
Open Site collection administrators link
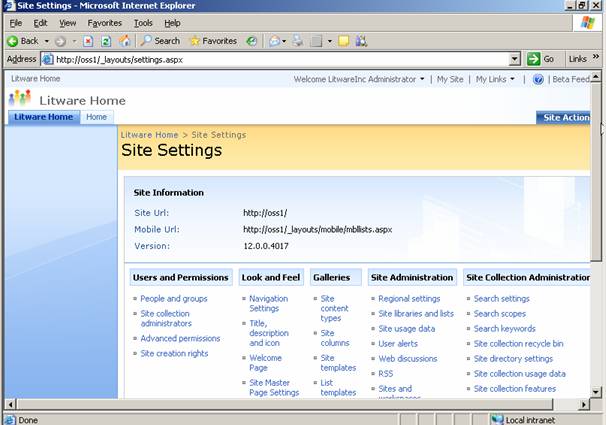[165, 318]
